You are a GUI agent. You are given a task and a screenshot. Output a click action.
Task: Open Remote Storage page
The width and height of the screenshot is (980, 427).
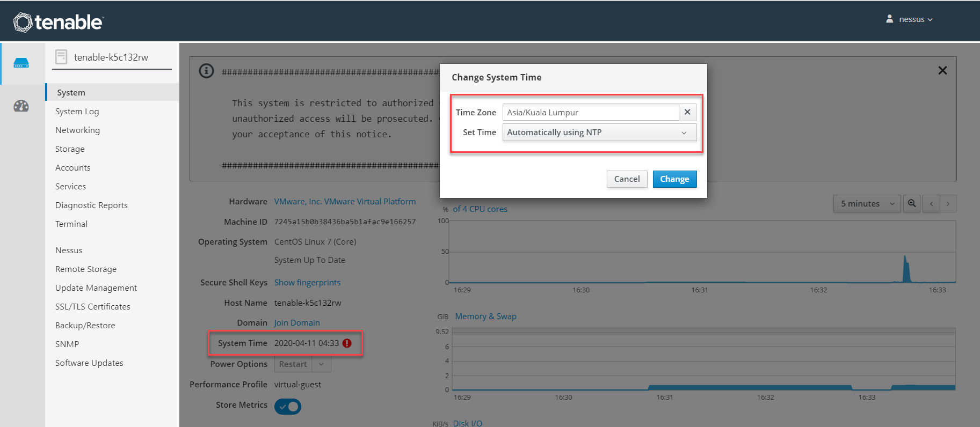[86, 269]
